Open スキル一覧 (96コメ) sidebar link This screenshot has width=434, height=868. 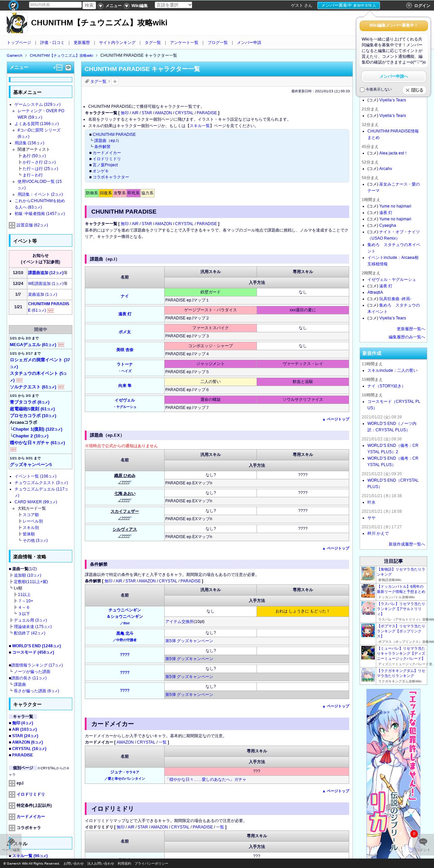point(30,856)
